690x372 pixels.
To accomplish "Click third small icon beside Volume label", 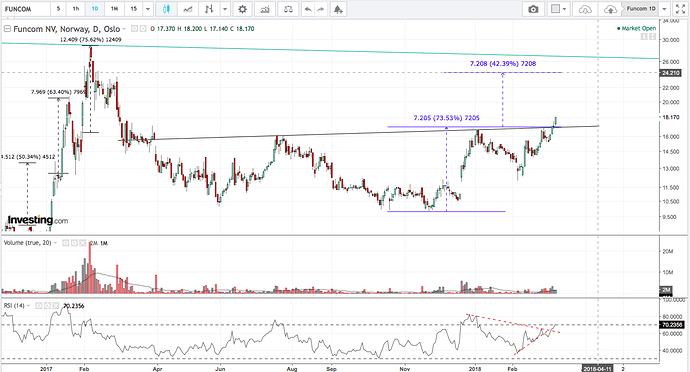I will pyautogui.click(x=82, y=243).
